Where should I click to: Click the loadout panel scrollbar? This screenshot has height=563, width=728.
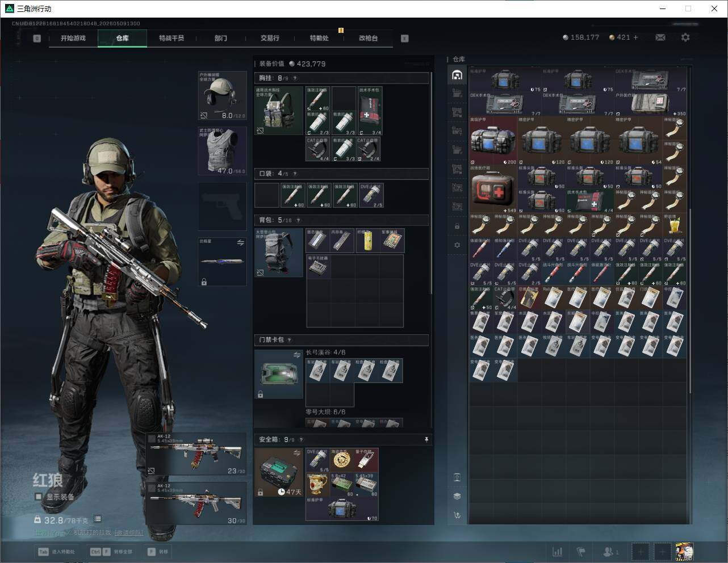[x=432, y=182]
